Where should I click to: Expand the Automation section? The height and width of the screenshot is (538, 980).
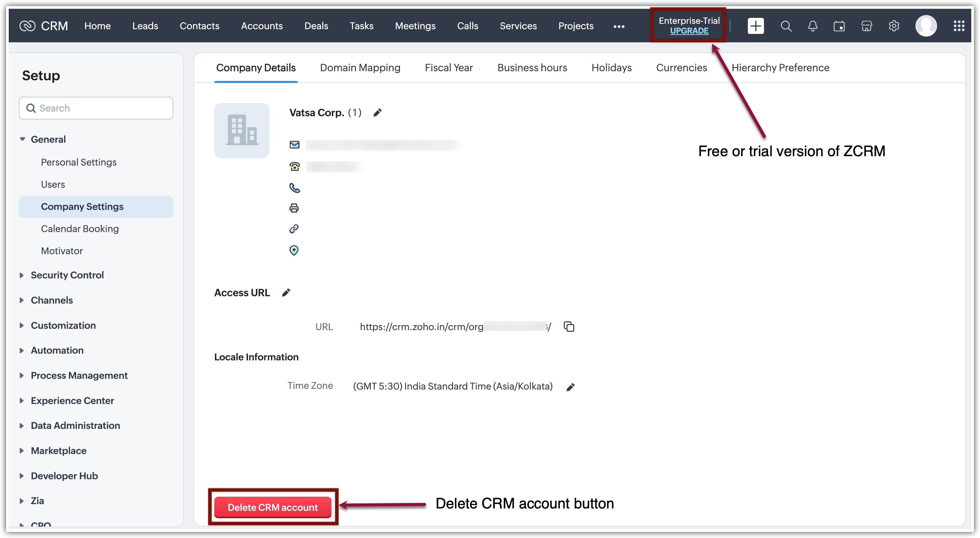click(x=57, y=350)
